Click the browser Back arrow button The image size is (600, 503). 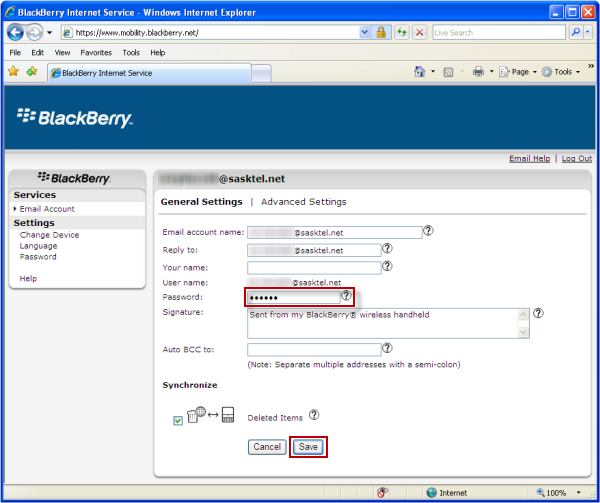tap(16, 33)
